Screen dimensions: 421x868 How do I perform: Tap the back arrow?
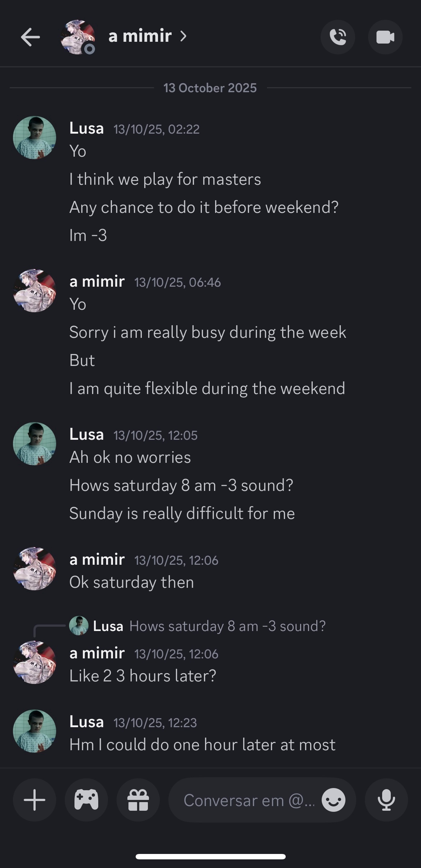[30, 37]
